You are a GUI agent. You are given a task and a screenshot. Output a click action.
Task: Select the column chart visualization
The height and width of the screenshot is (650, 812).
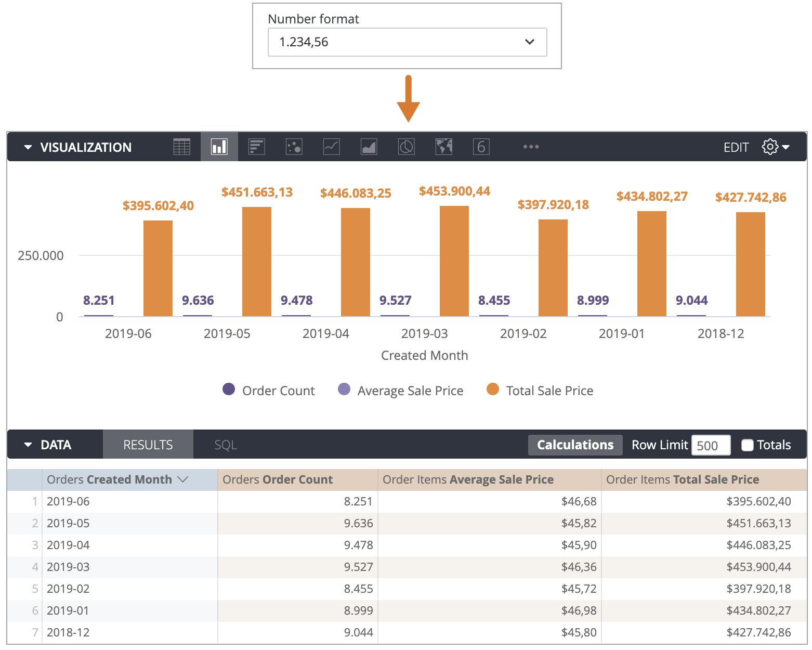tap(219, 147)
